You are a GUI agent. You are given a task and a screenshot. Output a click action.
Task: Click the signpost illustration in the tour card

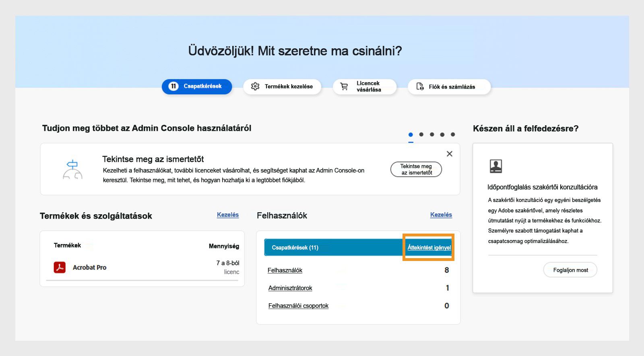(72, 169)
